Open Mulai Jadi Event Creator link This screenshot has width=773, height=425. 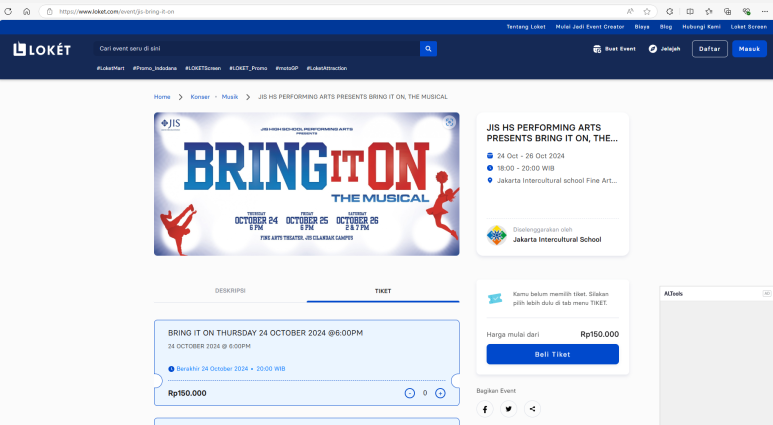click(x=590, y=27)
